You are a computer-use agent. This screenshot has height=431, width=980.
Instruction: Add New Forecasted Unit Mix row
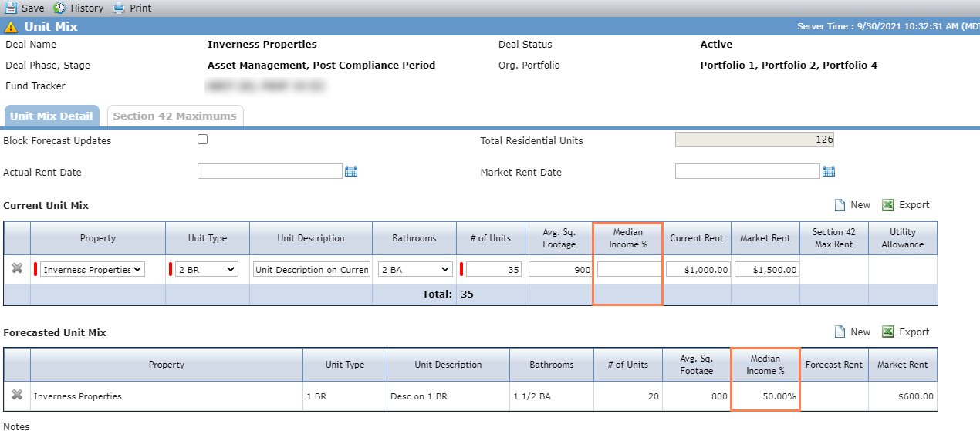pos(852,332)
